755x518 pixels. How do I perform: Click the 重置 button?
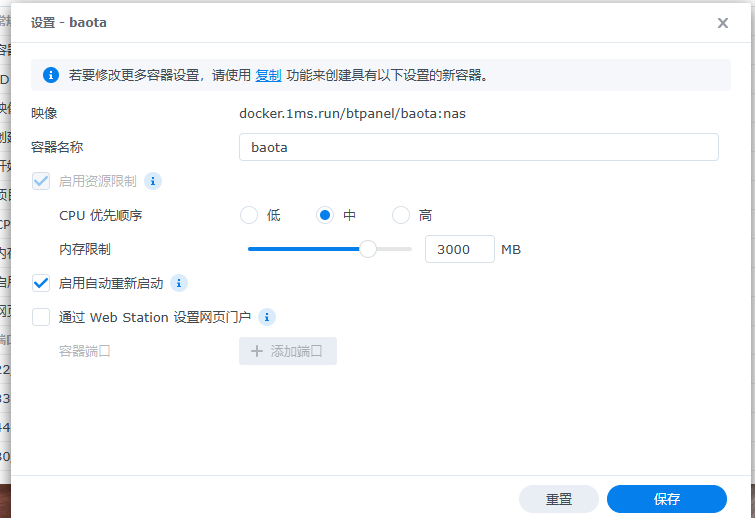pos(559,499)
